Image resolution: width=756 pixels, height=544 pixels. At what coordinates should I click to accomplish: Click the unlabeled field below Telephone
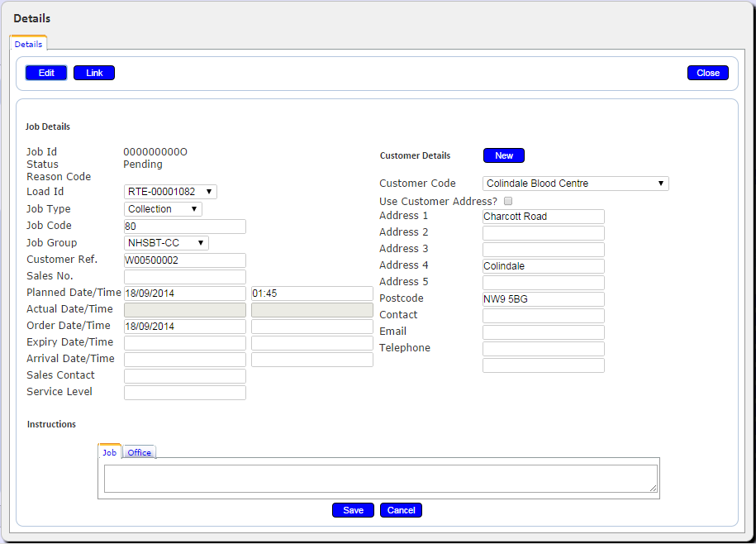pos(544,365)
